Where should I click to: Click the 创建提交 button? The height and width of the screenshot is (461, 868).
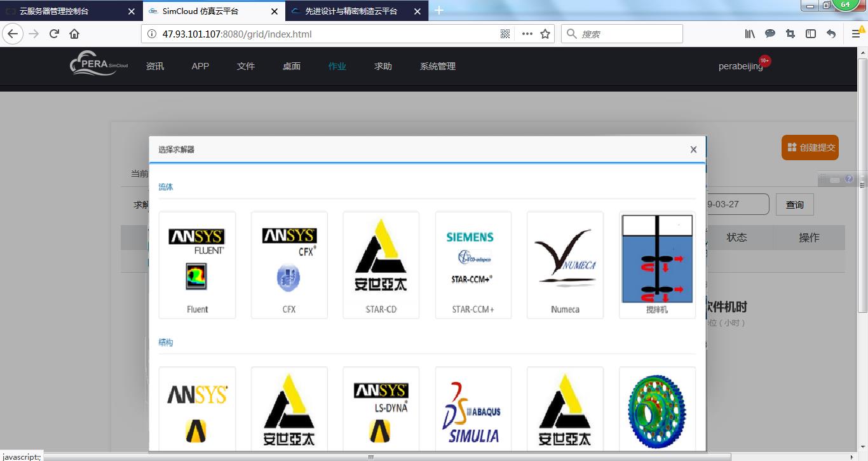pos(810,148)
